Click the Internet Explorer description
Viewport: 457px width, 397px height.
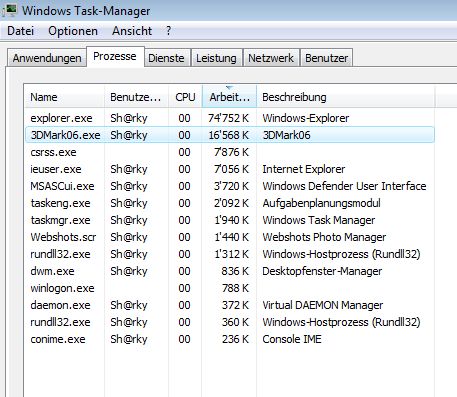coord(304,169)
